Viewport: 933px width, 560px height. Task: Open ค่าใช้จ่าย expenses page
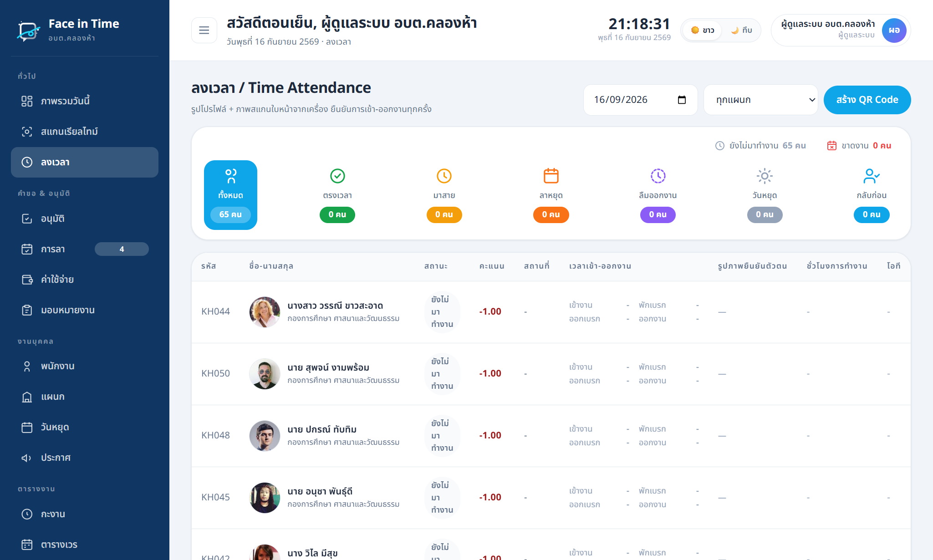point(85,280)
